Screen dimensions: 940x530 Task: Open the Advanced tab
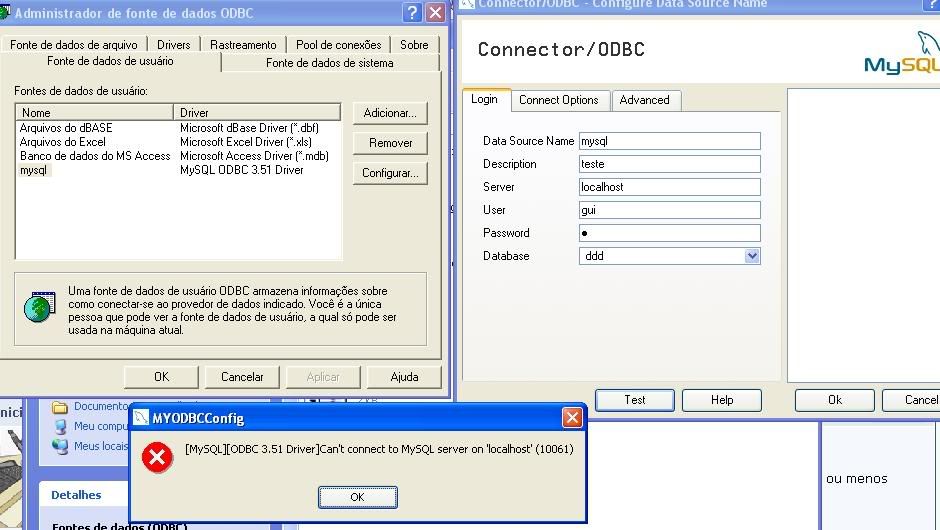[644, 100]
